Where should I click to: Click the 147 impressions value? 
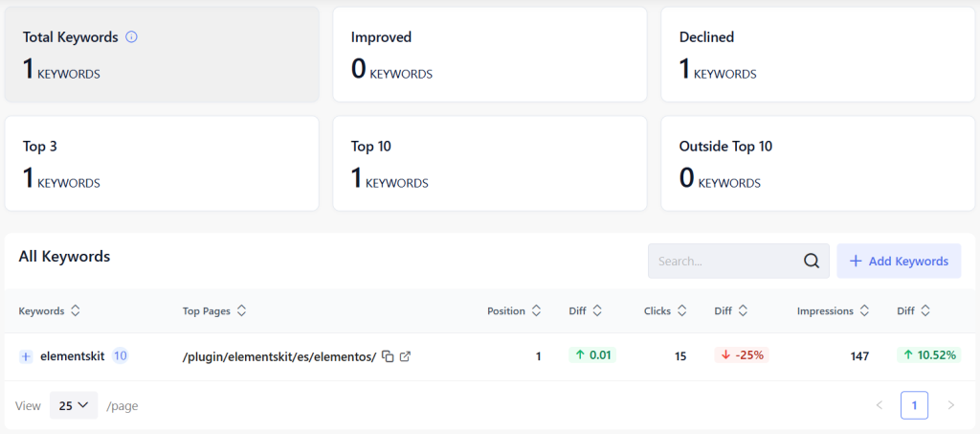coord(859,356)
